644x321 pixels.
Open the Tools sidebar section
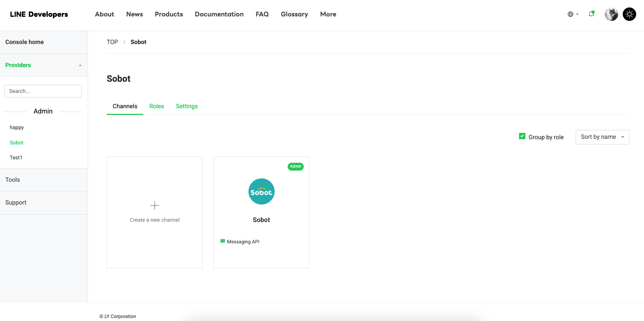(44, 180)
